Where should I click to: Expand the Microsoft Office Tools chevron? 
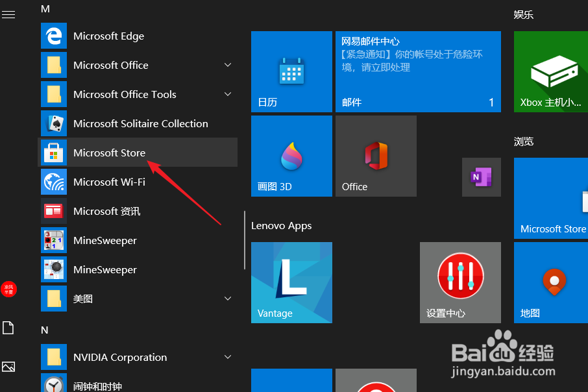(x=228, y=94)
